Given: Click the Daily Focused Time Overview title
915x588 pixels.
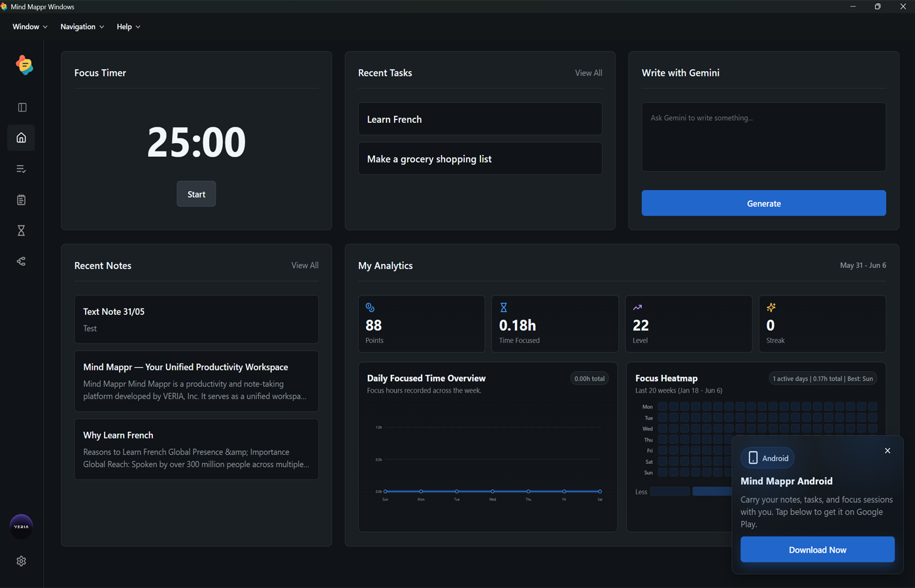Looking at the screenshot, I should point(426,378).
